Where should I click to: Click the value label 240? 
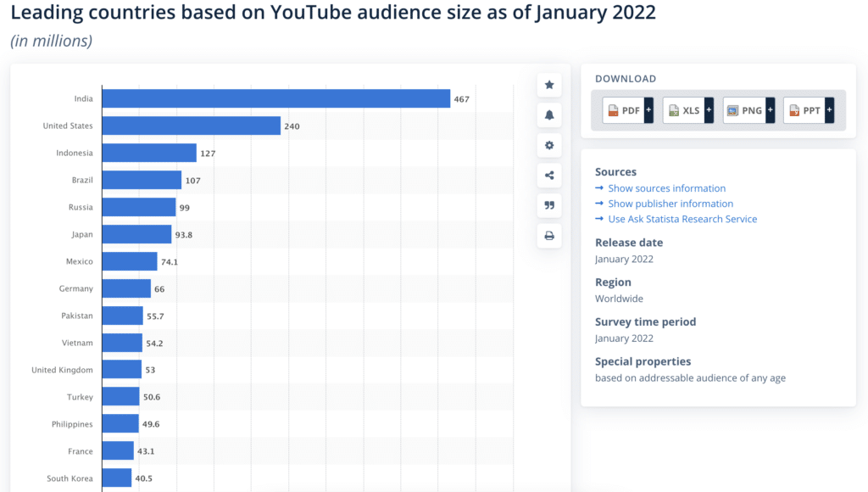click(x=292, y=126)
